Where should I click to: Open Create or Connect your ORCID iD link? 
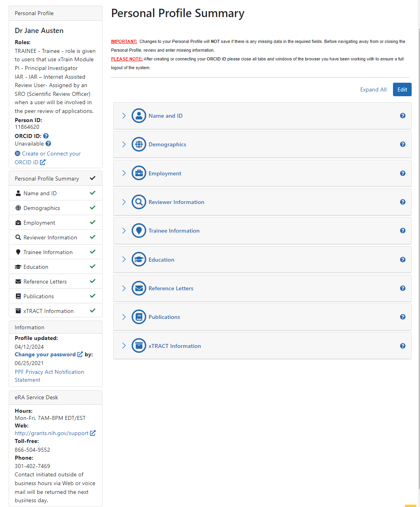51,154
